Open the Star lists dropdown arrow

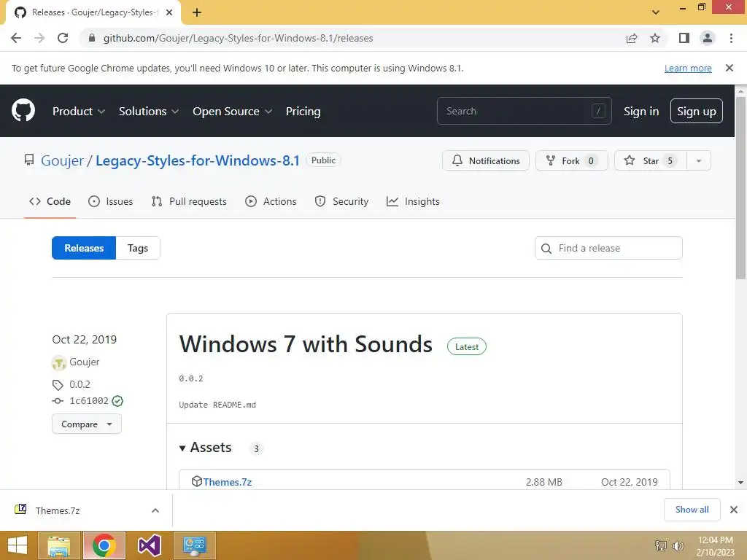point(699,161)
